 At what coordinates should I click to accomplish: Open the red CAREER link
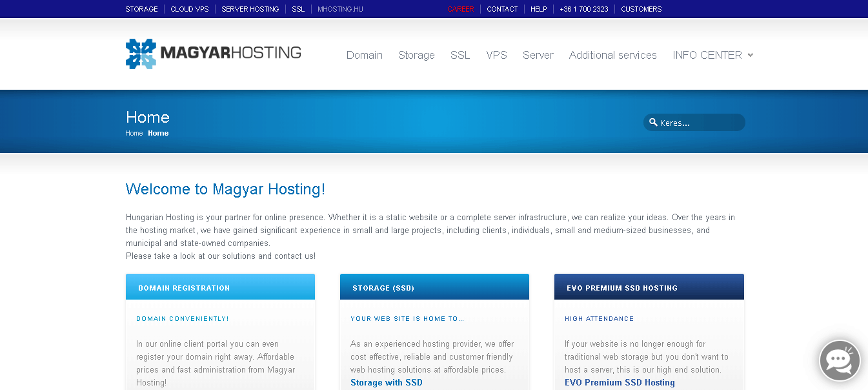point(461,9)
